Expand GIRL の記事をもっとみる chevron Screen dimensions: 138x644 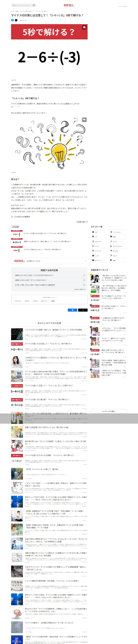click(85, 261)
